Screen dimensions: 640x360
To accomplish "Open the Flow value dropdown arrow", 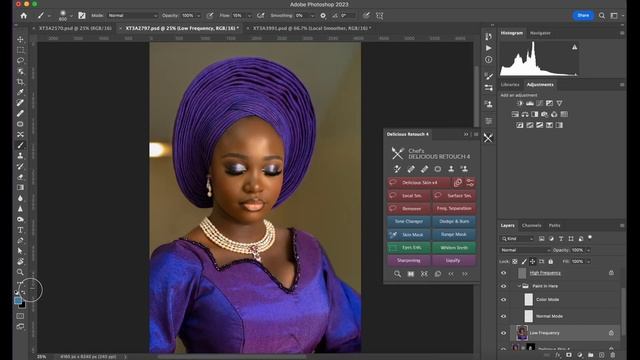I will pyautogui.click(x=249, y=16).
